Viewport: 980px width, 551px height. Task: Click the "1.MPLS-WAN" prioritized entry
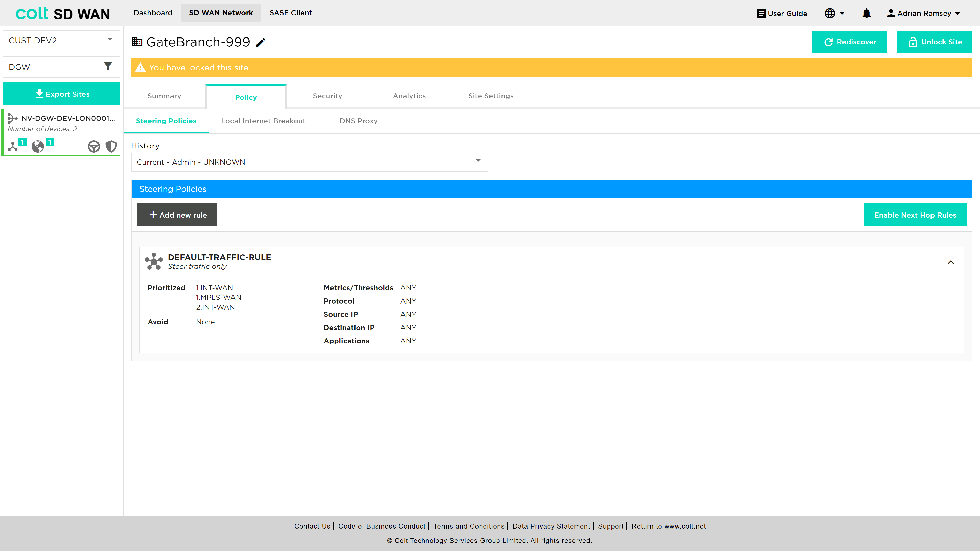tap(219, 297)
